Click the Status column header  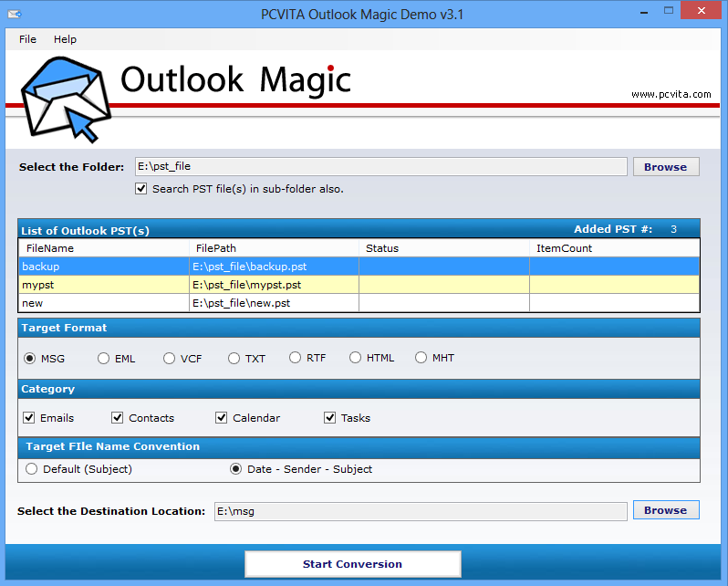444,248
